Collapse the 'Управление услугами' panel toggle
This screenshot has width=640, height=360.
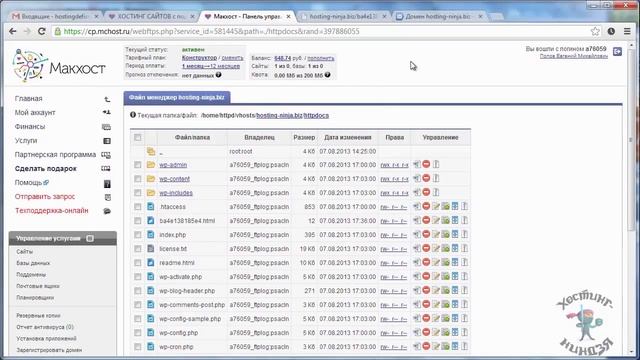[90, 238]
